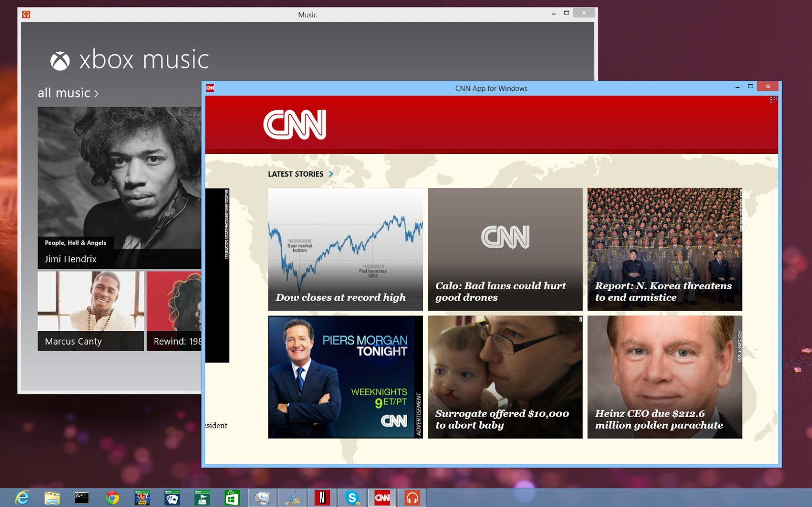Open File Explorer from the taskbar
812x507 pixels.
[52, 498]
